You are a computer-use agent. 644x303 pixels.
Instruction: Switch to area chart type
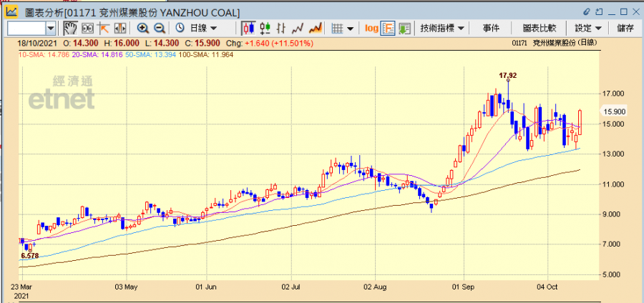315,28
